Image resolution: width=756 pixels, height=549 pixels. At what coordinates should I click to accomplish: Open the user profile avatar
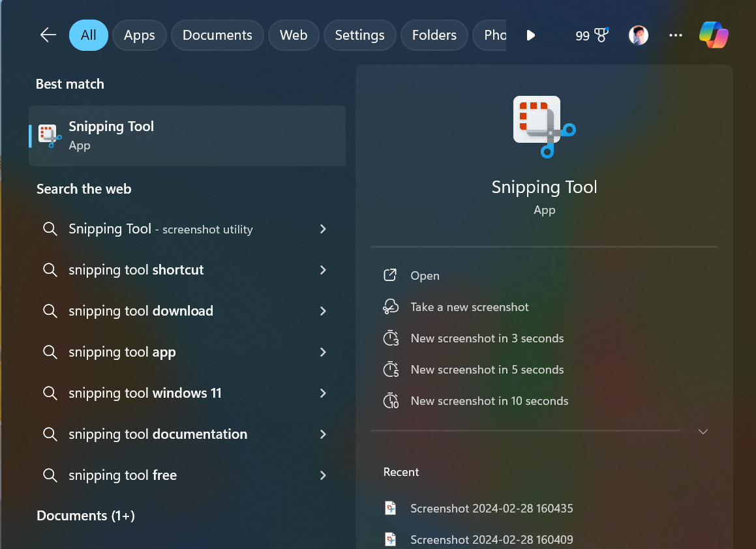click(x=639, y=35)
